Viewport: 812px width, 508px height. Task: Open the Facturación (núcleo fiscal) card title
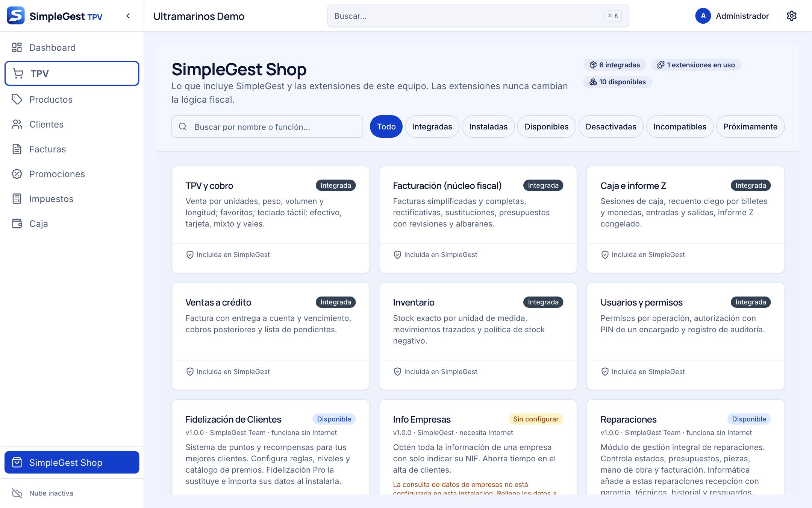pyautogui.click(x=447, y=186)
